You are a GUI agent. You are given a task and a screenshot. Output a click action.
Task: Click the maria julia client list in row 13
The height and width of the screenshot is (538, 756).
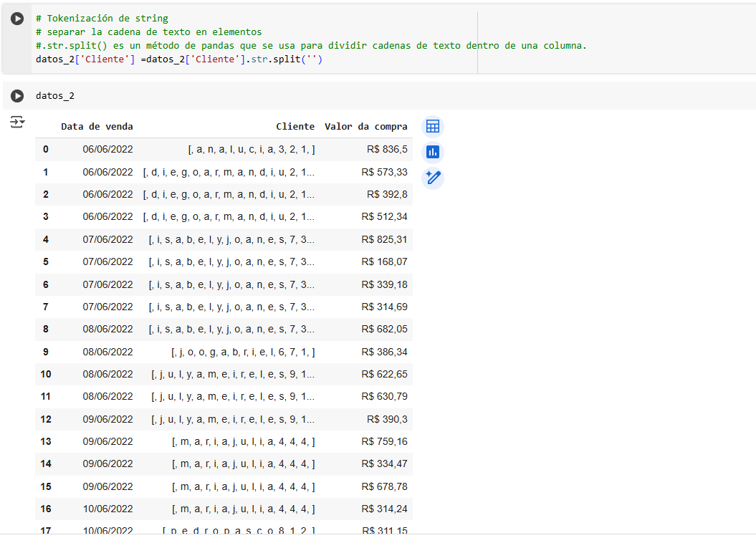click(x=244, y=441)
